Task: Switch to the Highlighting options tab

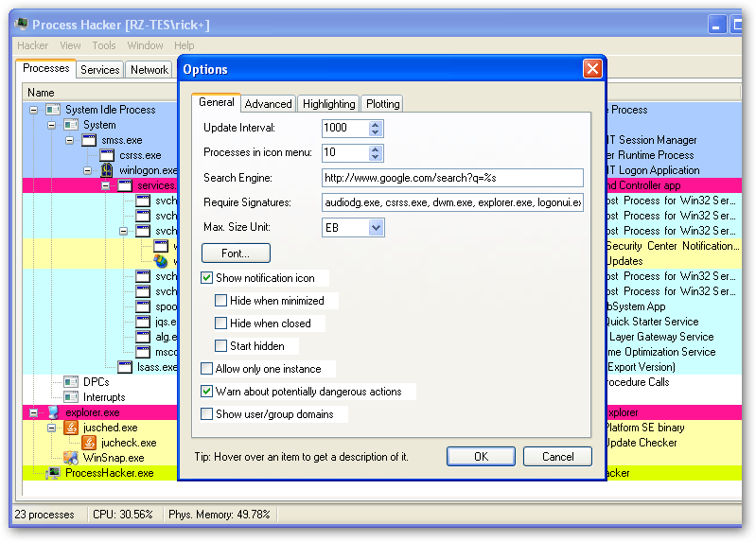Action: (329, 104)
